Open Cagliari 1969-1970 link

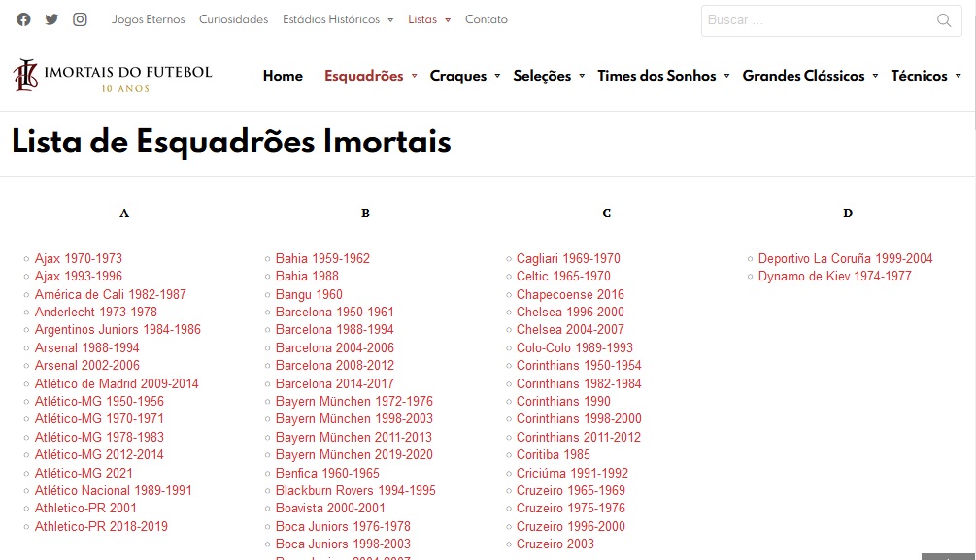pos(568,258)
